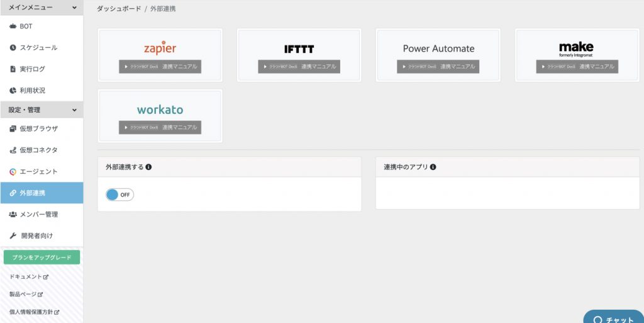644x323 pixels.
Task: Click the make logo
Action: 576,49
